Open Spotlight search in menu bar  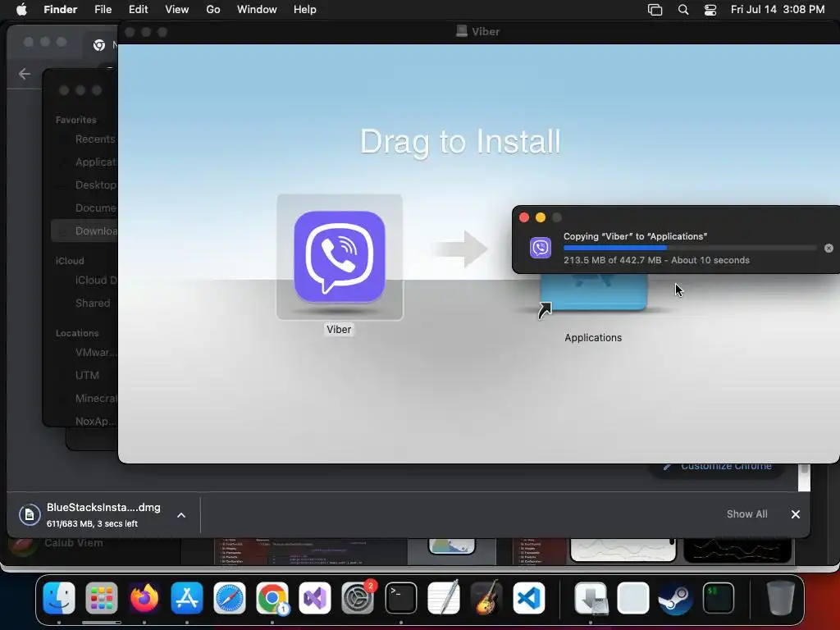[x=683, y=10]
